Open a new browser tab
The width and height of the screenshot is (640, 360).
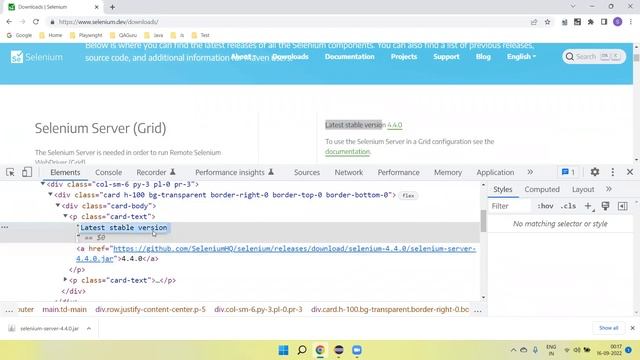point(112,7)
